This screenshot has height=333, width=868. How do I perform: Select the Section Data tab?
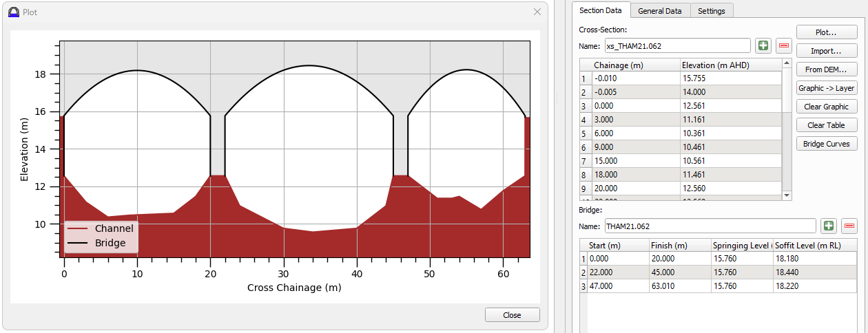(x=601, y=10)
